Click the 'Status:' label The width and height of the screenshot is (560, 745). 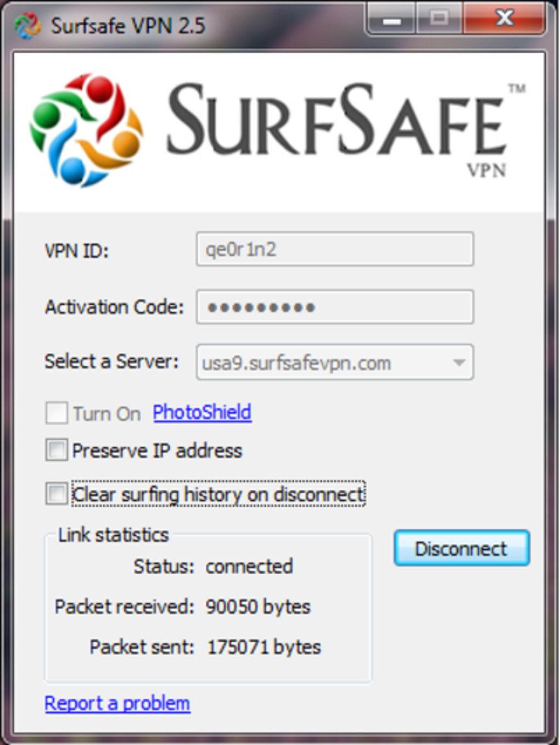coord(164,566)
